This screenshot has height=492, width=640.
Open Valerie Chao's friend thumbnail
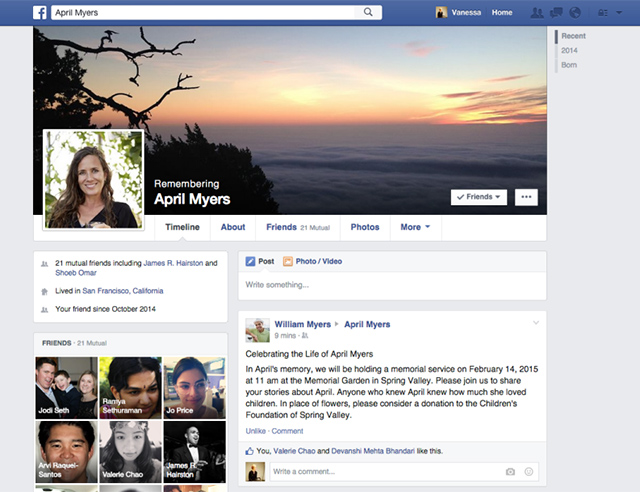coord(130,450)
